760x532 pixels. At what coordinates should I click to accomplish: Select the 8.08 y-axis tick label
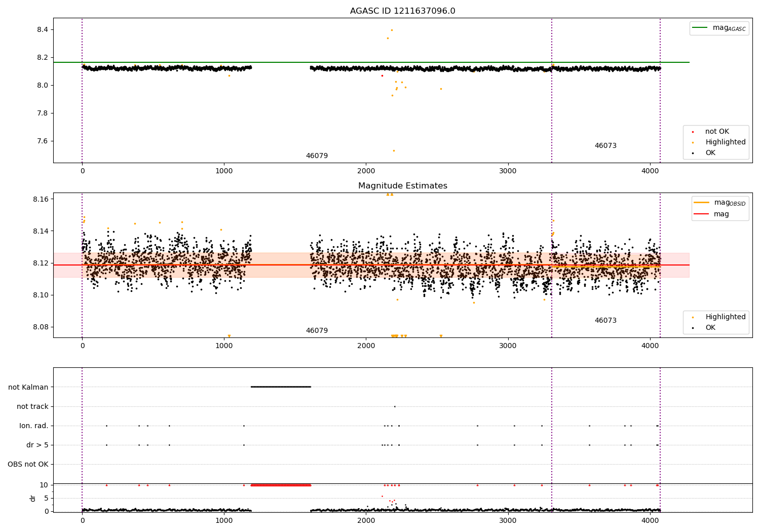(41, 327)
